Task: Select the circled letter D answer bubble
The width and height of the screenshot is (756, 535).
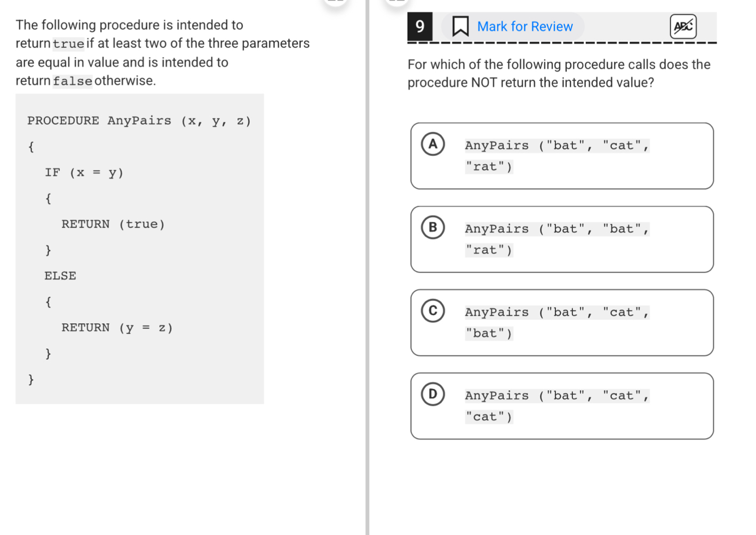Action: tap(433, 394)
